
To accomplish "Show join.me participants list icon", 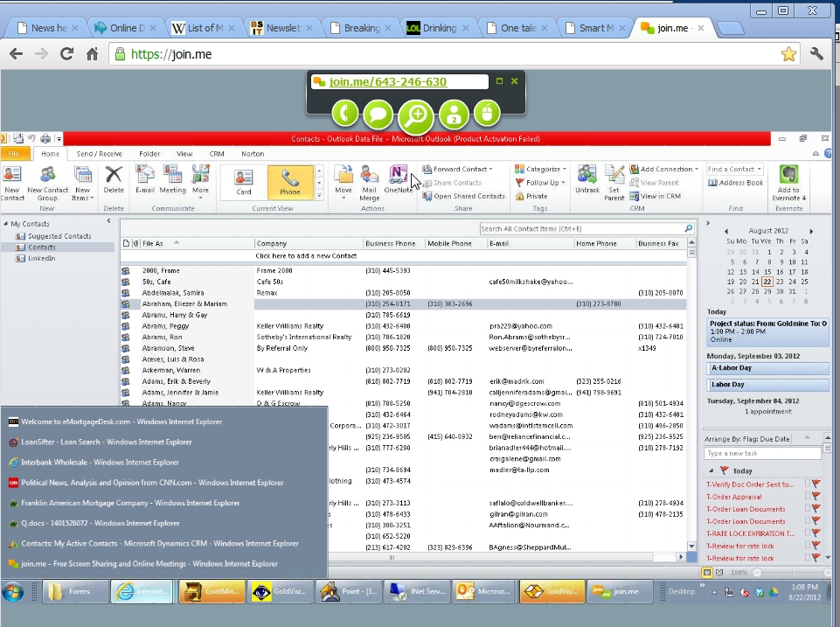I will coord(454,114).
